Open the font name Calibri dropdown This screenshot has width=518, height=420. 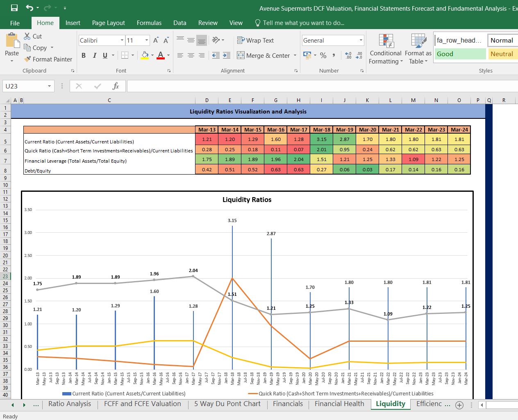point(122,40)
